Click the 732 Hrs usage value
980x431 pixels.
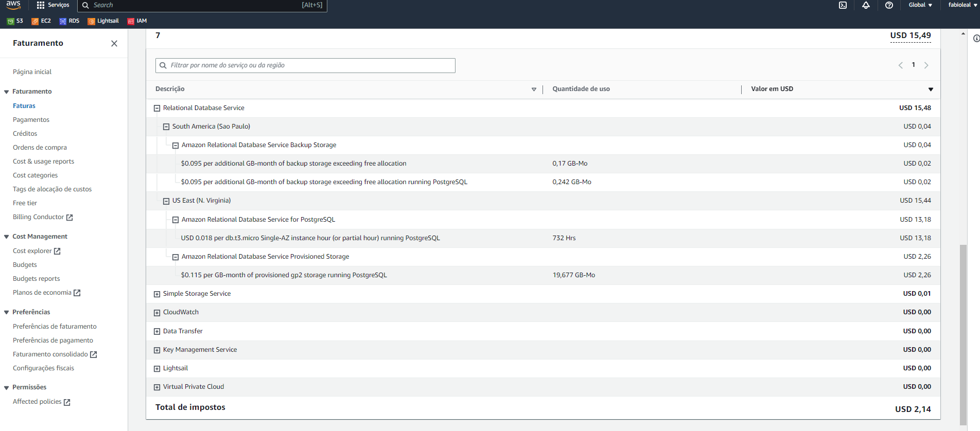564,238
